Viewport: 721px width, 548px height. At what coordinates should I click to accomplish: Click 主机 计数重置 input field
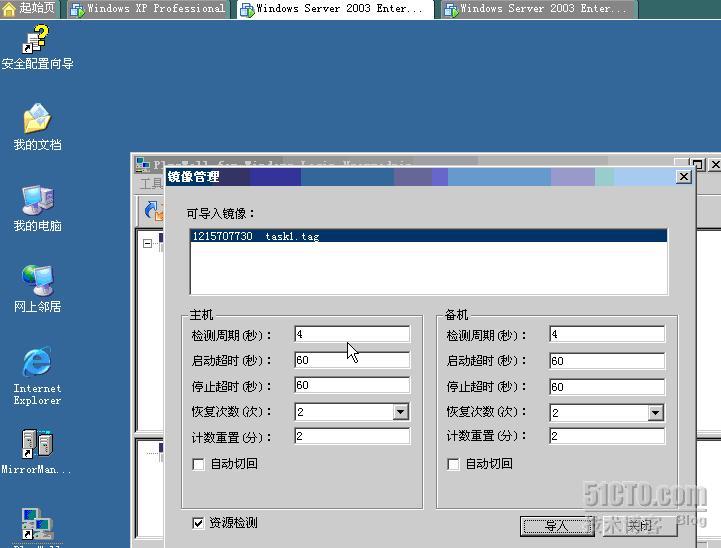pyautogui.click(x=352, y=436)
